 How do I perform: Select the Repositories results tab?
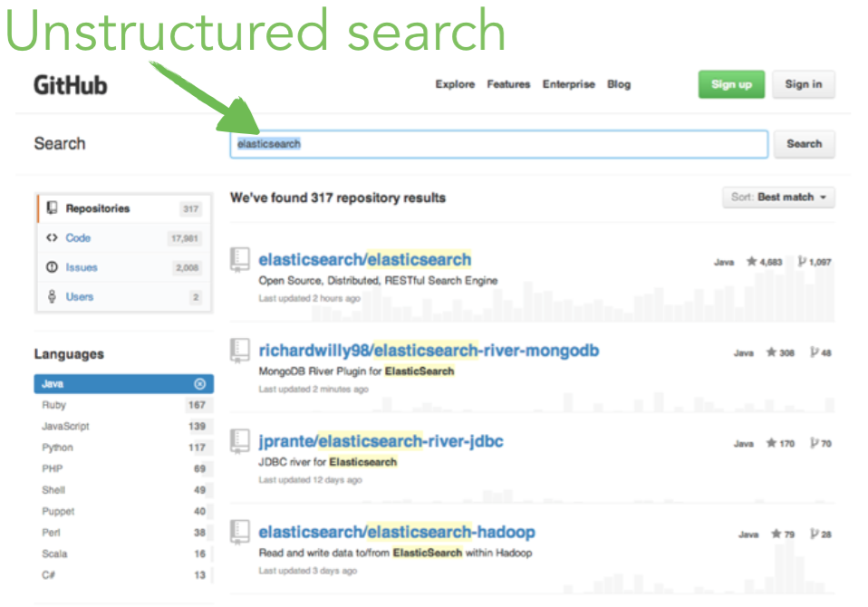[x=124, y=208]
